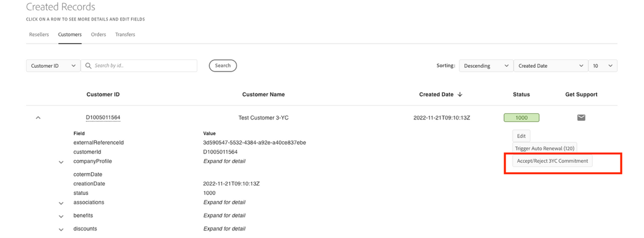Click Trigger Auto Renewal (120) button
The width and height of the screenshot is (644, 238).
pyautogui.click(x=545, y=149)
